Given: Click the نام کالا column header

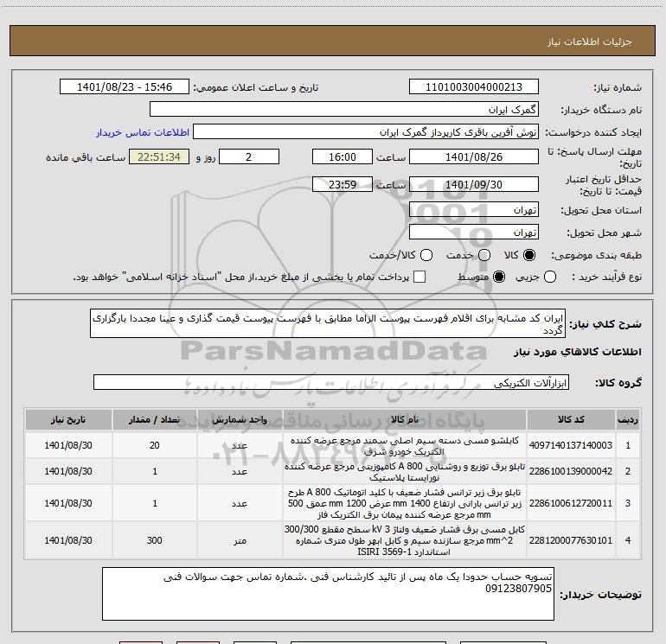Looking at the screenshot, I should point(405,419).
